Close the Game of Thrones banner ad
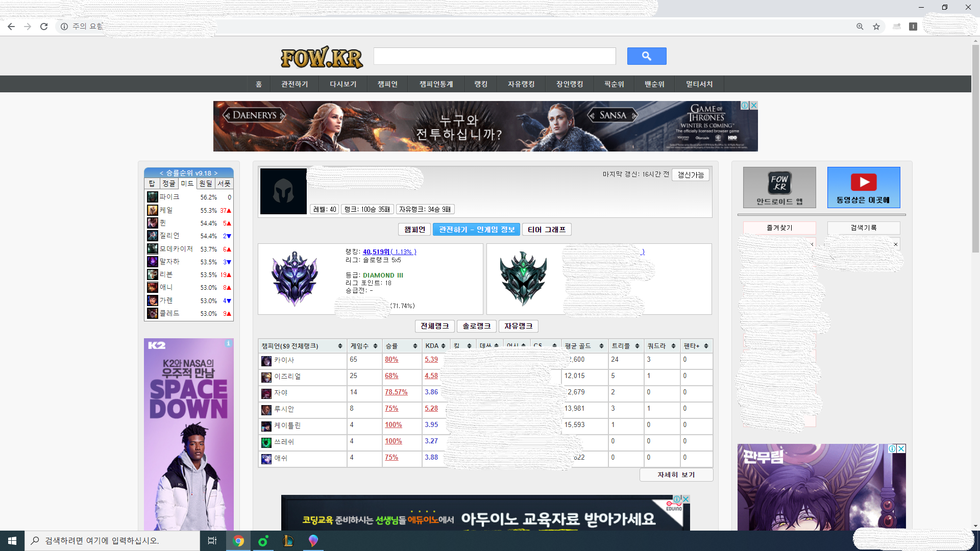The height and width of the screenshot is (551, 980). [x=753, y=105]
